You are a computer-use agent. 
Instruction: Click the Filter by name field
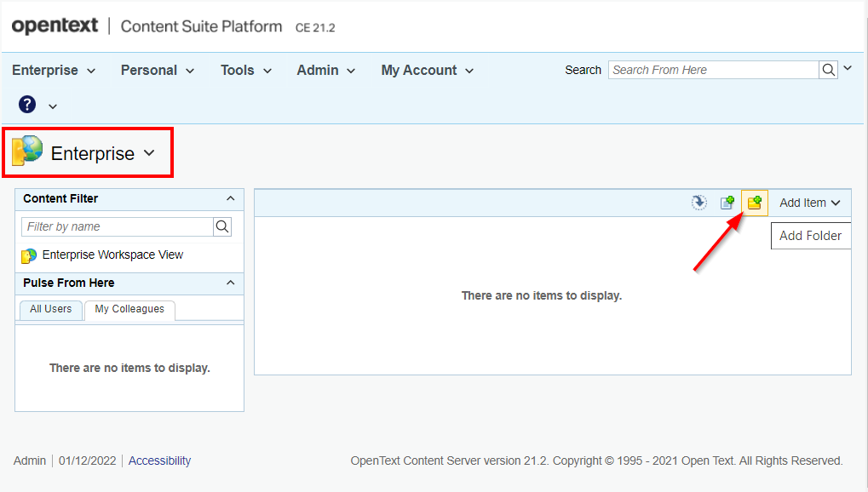click(117, 226)
